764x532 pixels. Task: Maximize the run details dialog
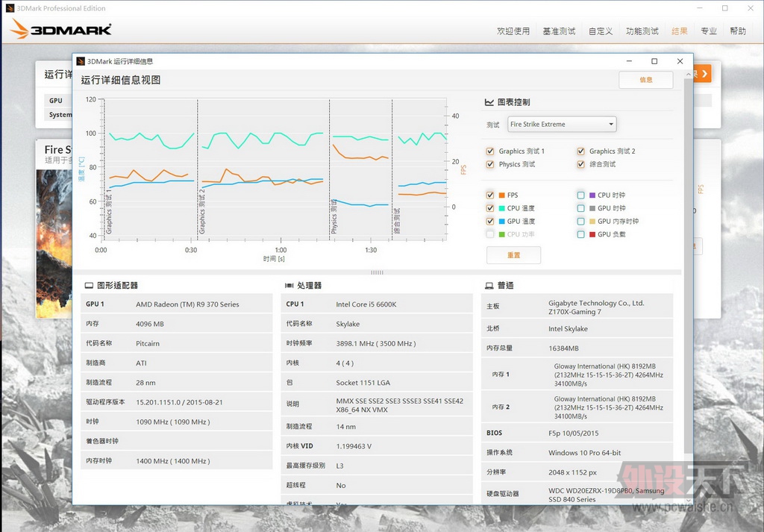(654, 61)
